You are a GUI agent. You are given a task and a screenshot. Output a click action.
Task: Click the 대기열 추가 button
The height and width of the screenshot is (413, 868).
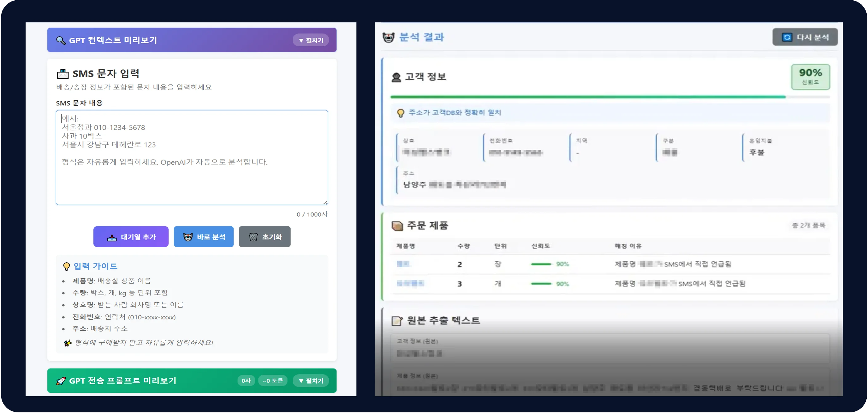tap(131, 237)
